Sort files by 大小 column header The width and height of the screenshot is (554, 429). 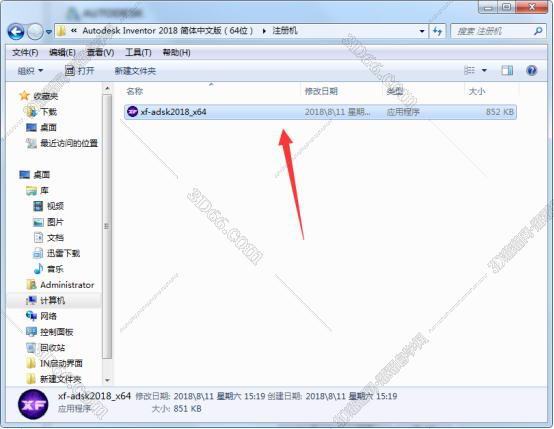tap(477, 92)
